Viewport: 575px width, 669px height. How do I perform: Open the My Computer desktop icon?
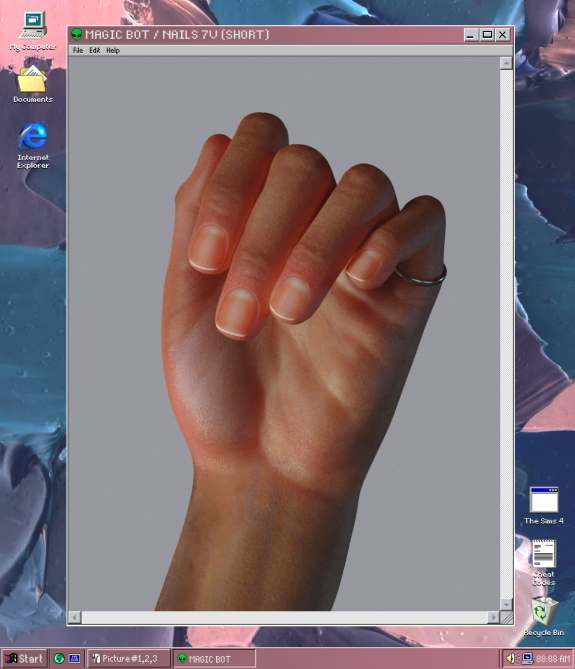click(33, 31)
